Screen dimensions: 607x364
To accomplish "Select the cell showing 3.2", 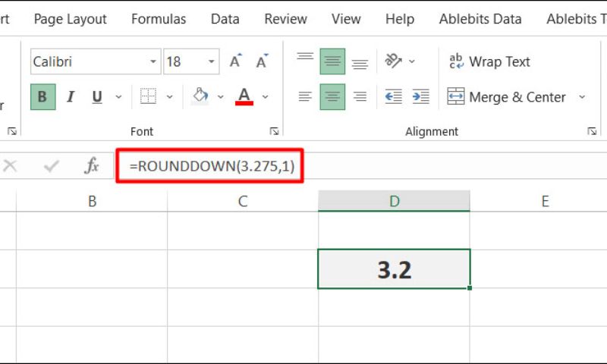I will [394, 269].
